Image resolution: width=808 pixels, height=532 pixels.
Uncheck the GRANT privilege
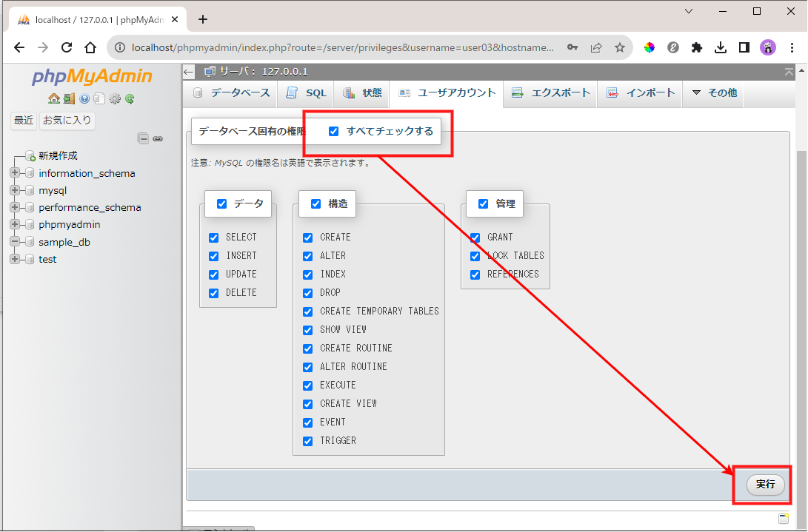(475, 238)
